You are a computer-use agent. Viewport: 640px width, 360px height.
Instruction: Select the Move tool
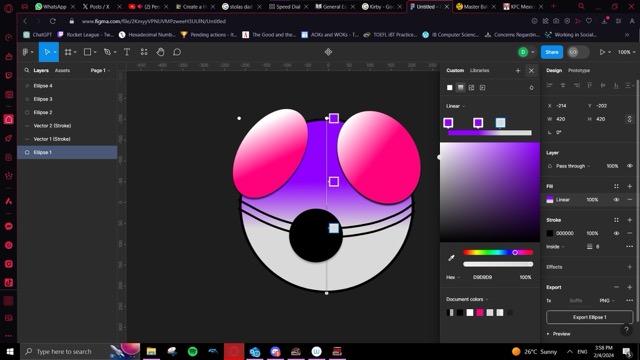[47, 52]
